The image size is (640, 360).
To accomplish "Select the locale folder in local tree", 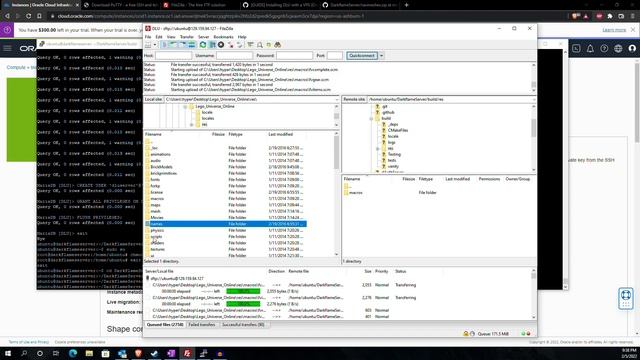I will click(207, 112).
